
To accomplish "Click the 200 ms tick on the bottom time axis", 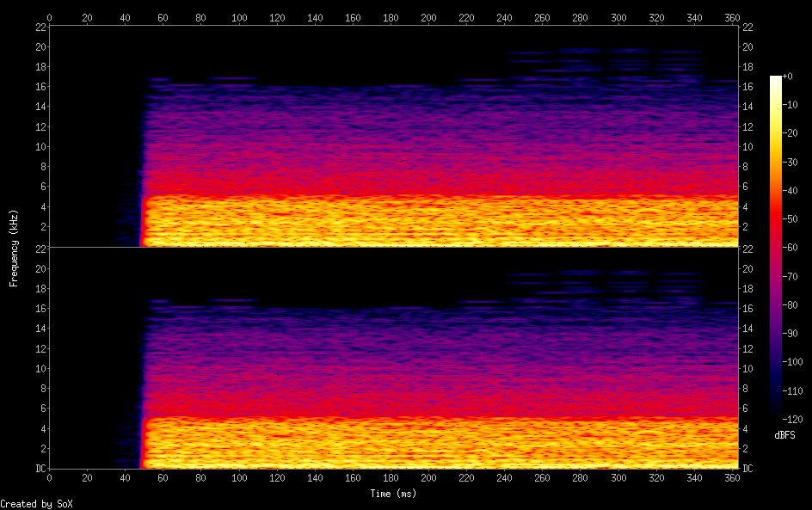I will [428, 476].
